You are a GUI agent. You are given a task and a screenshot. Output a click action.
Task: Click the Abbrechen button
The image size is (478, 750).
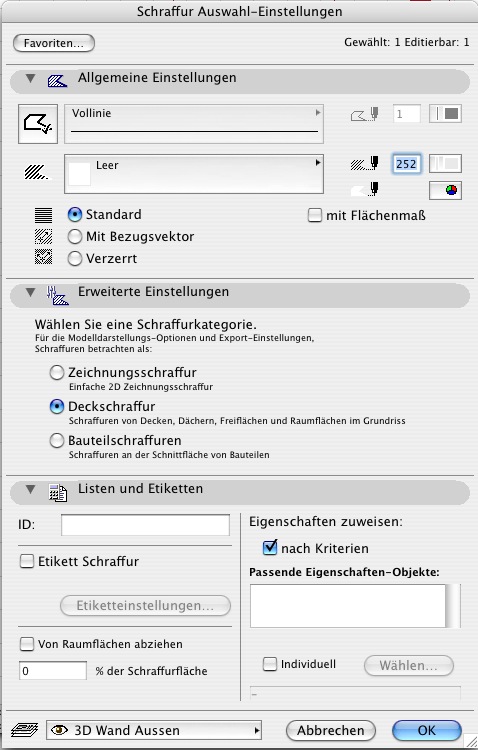tap(331, 730)
